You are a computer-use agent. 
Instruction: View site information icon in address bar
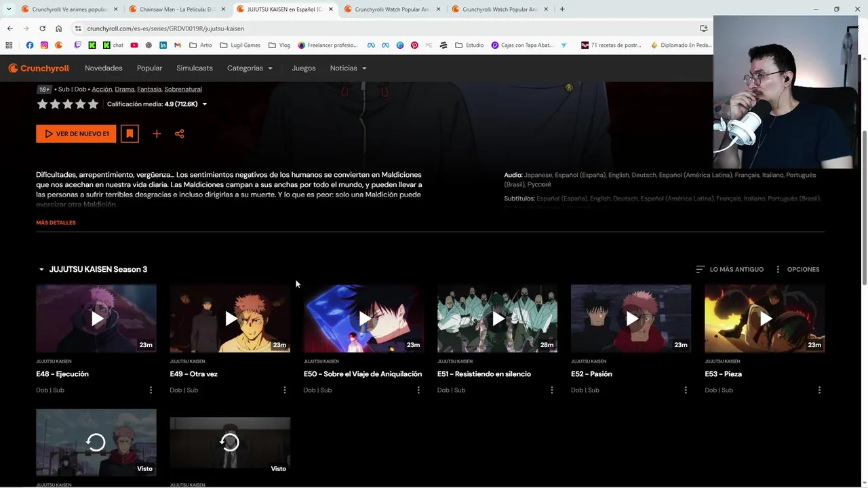click(78, 28)
